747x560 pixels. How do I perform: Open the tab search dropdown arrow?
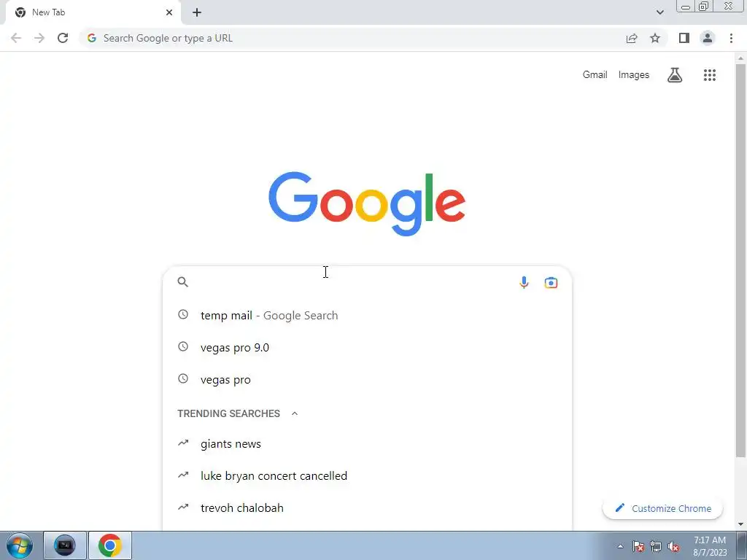(659, 12)
